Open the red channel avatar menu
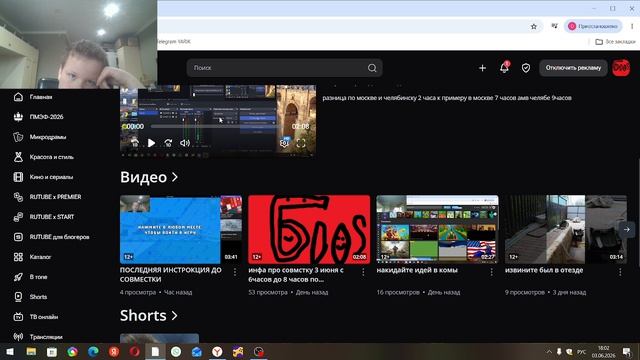This screenshot has height=360, width=640. click(621, 68)
